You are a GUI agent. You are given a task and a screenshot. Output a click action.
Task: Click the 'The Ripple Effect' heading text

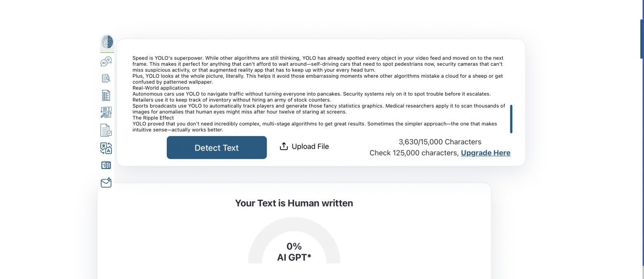pyautogui.click(x=153, y=118)
